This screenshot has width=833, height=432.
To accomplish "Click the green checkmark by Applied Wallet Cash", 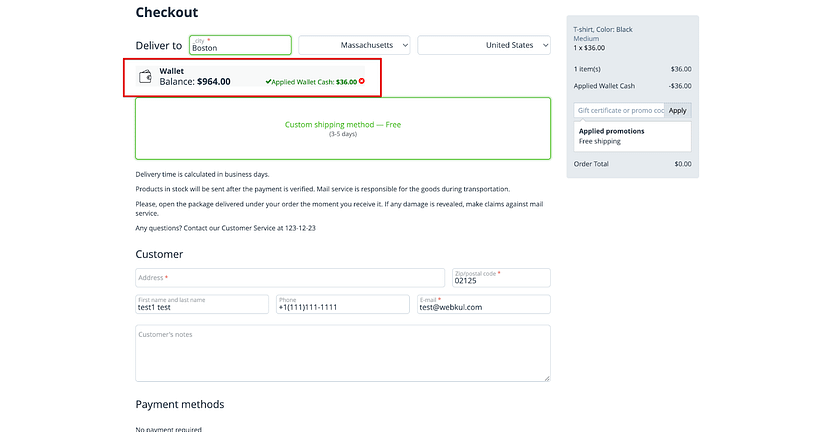I will [x=268, y=81].
